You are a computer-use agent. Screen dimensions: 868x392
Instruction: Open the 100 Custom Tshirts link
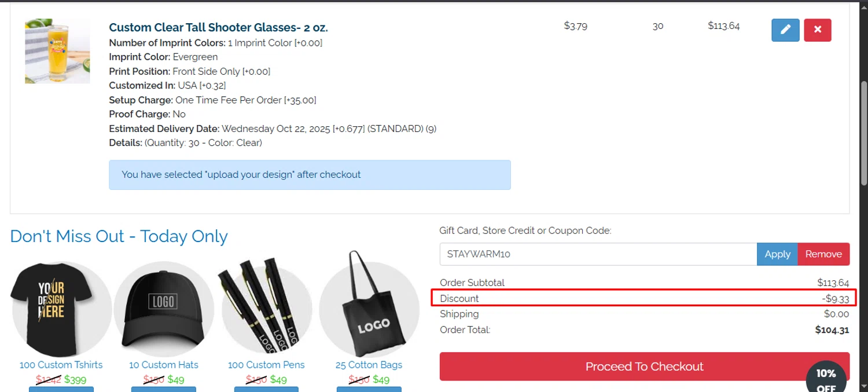pos(61,365)
